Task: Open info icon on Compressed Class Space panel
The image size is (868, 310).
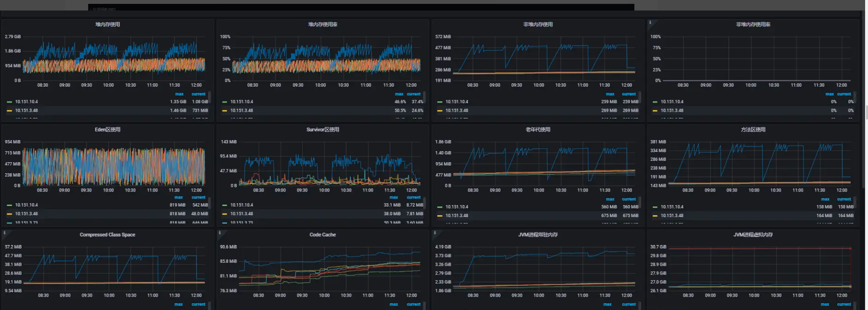Action: [5, 233]
